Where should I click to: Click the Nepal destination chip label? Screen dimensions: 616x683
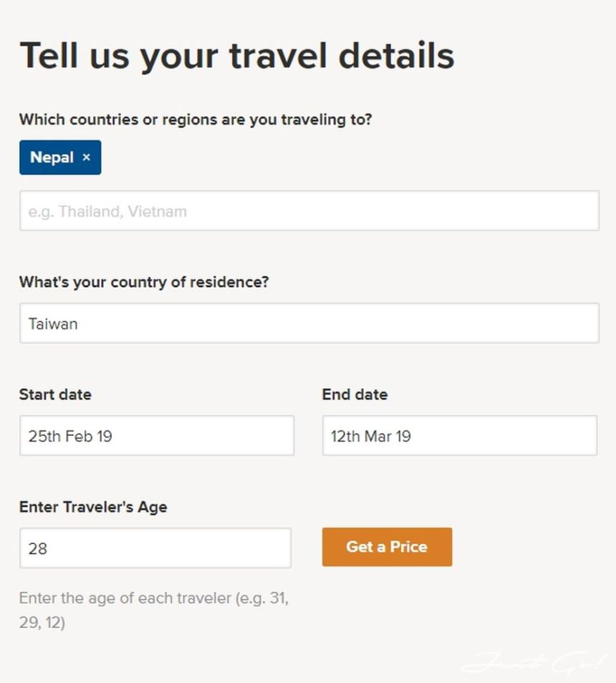click(x=52, y=158)
